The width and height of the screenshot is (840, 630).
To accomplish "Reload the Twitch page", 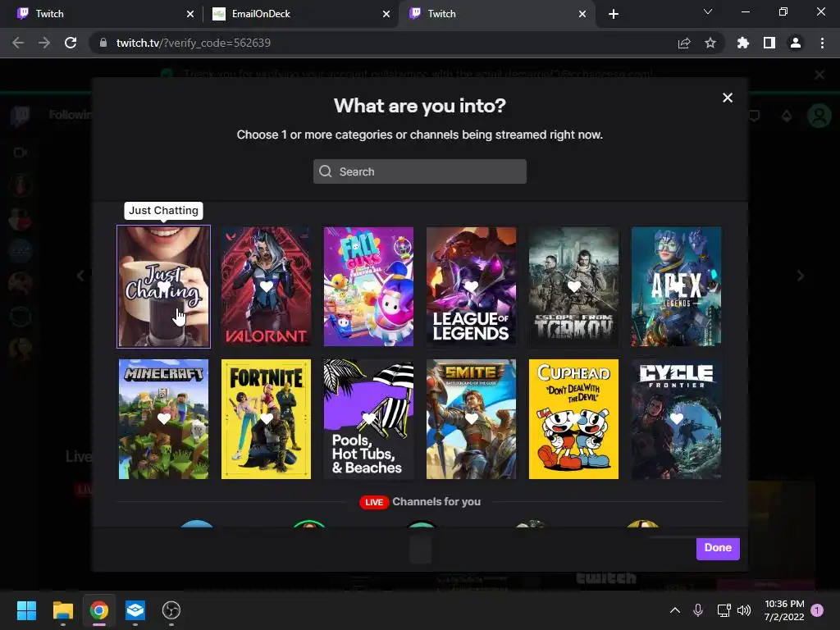I will pyautogui.click(x=71, y=43).
